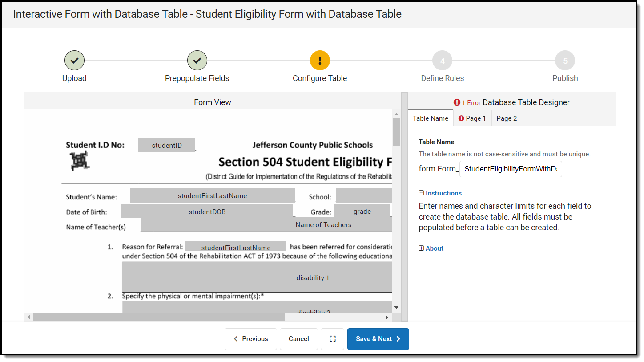Open the 1 Error link
Image resolution: width=644 pixels, height=362 pixels.
pos(471,102)
